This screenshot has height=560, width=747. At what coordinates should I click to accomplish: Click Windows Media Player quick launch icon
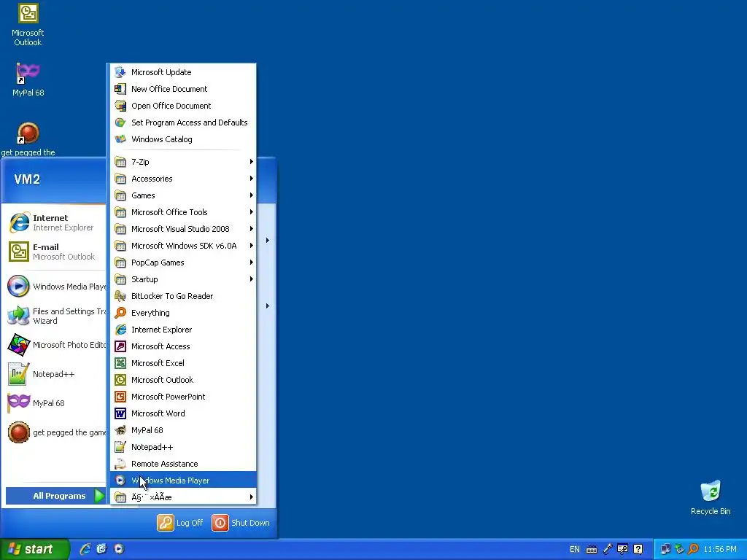point(119,549)
